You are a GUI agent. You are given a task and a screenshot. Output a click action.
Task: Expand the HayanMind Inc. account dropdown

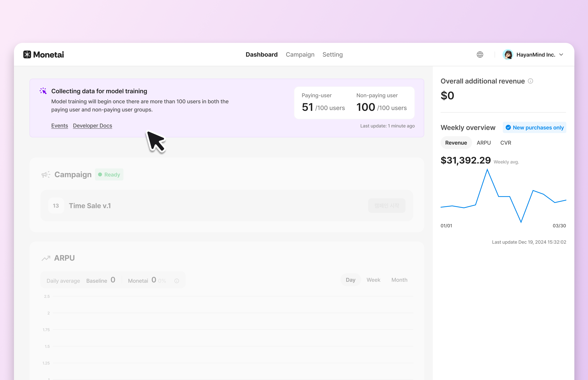click(x=561, y=55)
